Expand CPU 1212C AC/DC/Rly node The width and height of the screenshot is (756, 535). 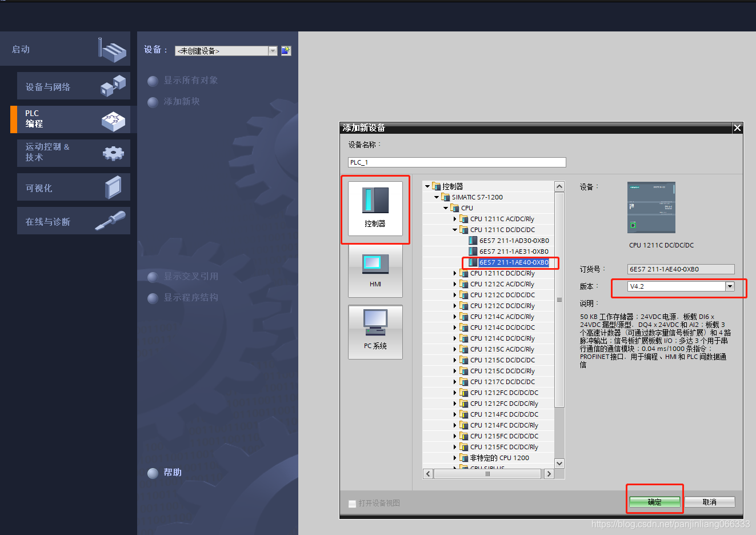tap(455, 284)
